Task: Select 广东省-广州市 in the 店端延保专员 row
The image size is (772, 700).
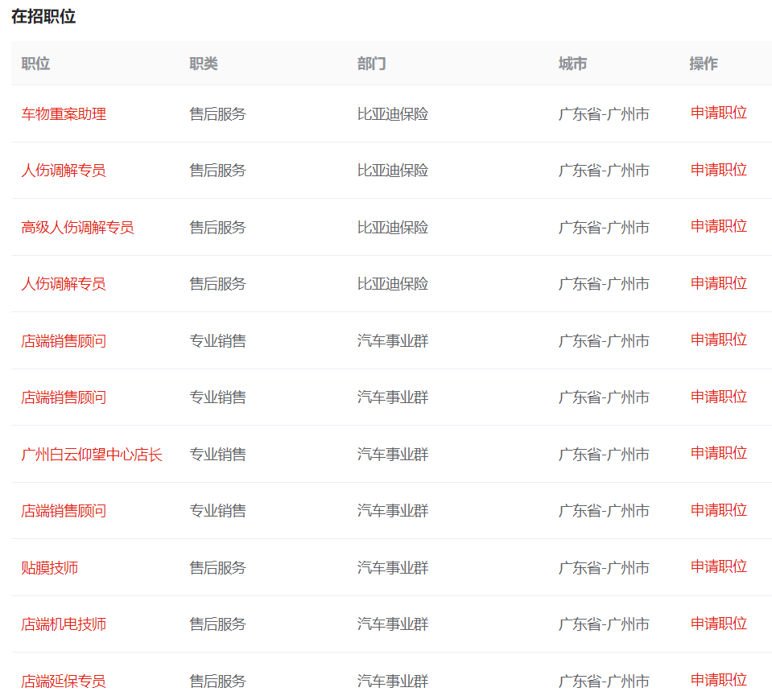Action: (604, 681)
